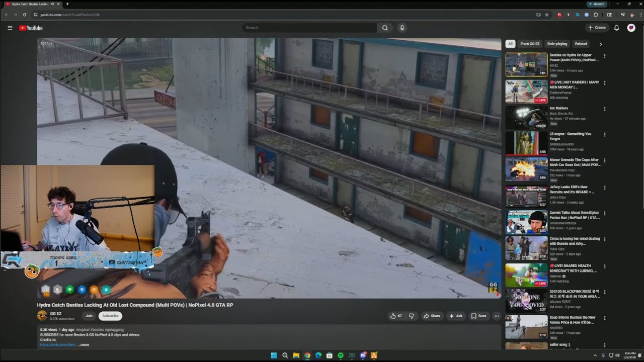Click the kick.com link in the description
The image size is (644, 362).
point(58,345)
